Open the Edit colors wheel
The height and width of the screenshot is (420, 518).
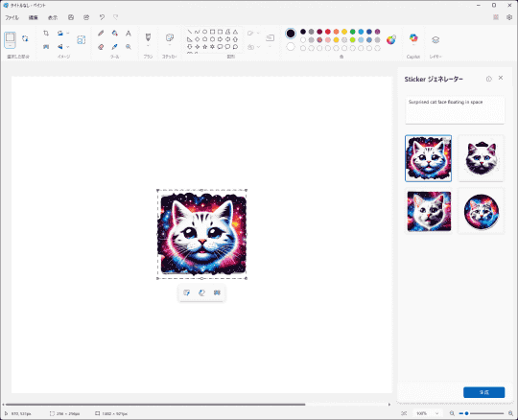(x=391, y=39)
